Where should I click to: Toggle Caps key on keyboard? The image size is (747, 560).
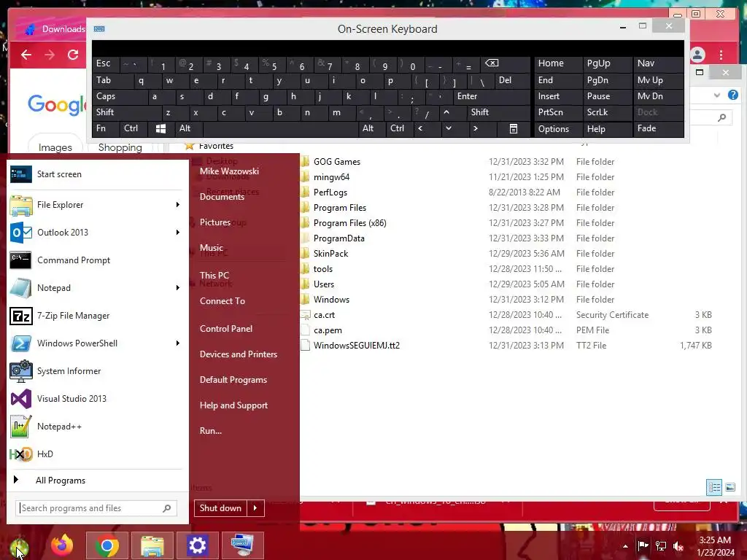tap(120, 96)
